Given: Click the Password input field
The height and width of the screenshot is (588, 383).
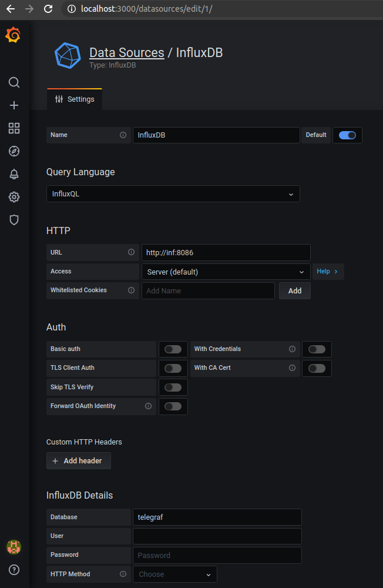Looking at the screenshot, I should tap(217, 556).
